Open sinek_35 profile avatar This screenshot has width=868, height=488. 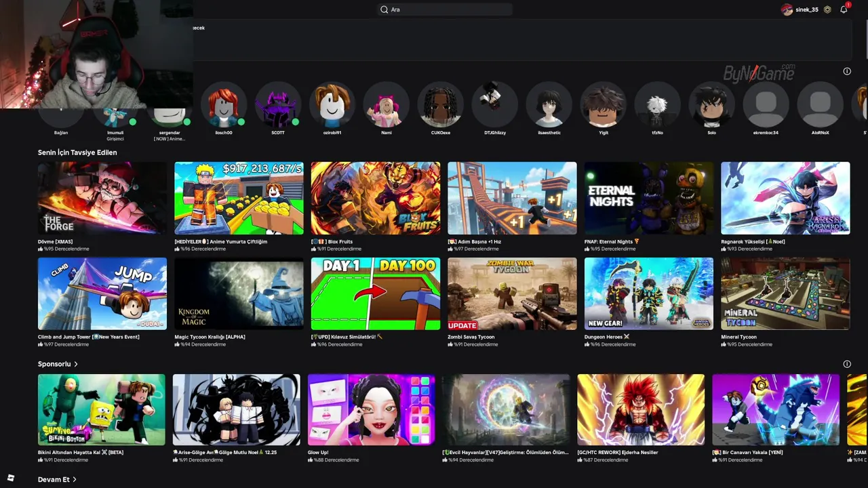point(787,9)
